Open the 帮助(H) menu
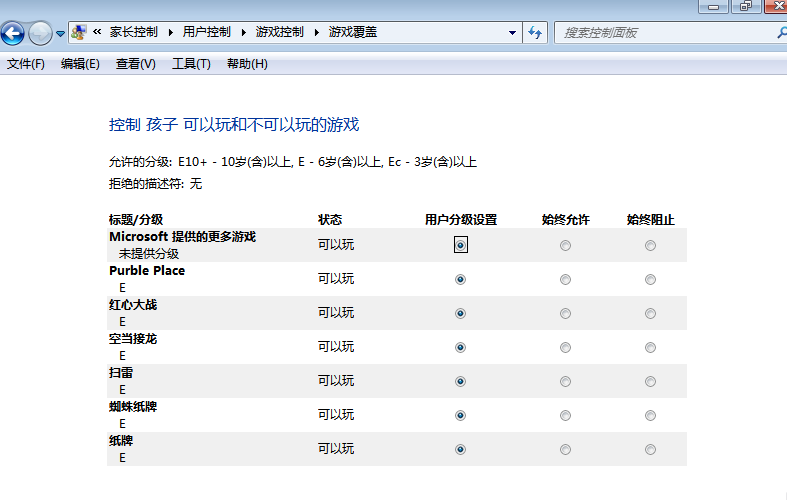 coord(247,64)
